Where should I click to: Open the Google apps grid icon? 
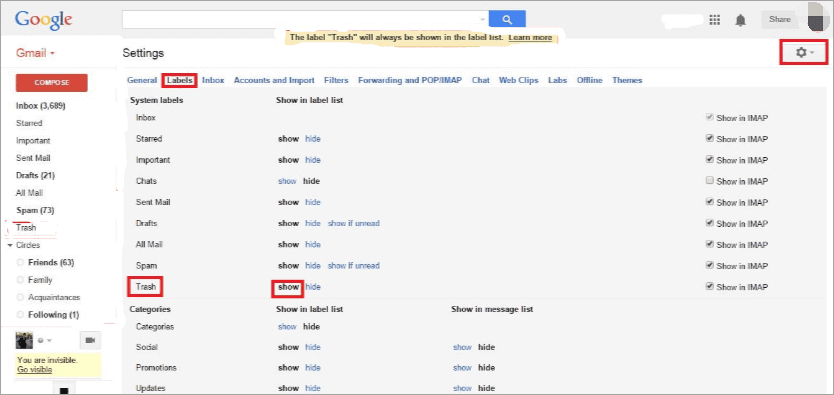pyautogui.click(x=715, y=20)
